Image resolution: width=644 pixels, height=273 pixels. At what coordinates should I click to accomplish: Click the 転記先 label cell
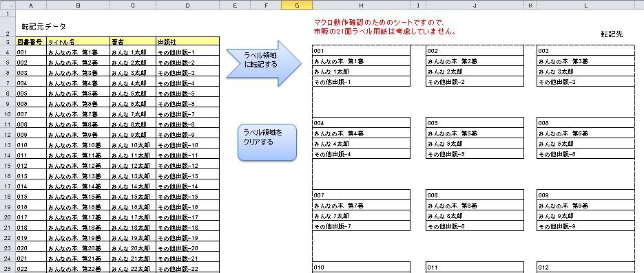click(x=612, y=34)
